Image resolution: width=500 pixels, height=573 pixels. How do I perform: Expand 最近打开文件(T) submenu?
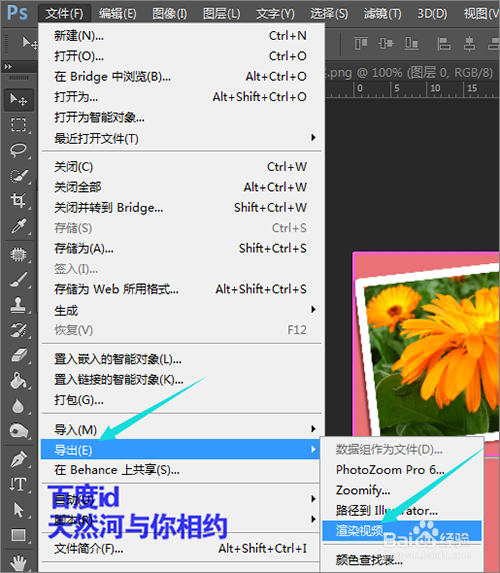[181, 138]
